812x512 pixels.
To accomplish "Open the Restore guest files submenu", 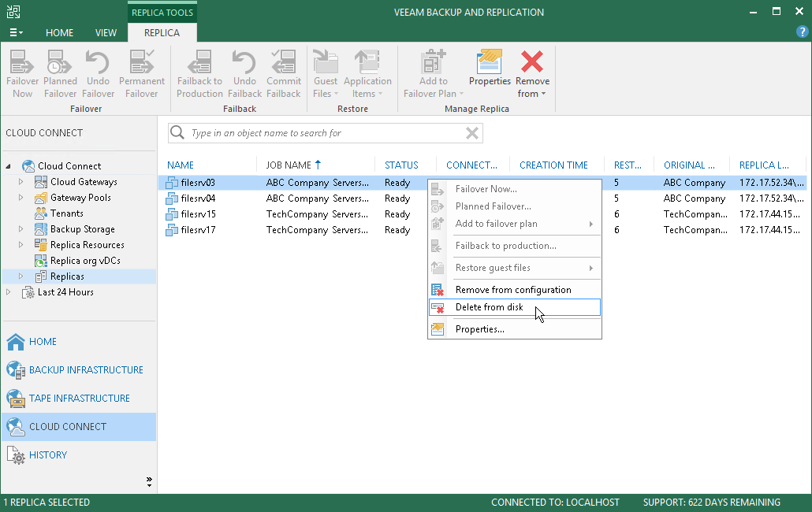I will pyautogui.click(x=515, y=268).
